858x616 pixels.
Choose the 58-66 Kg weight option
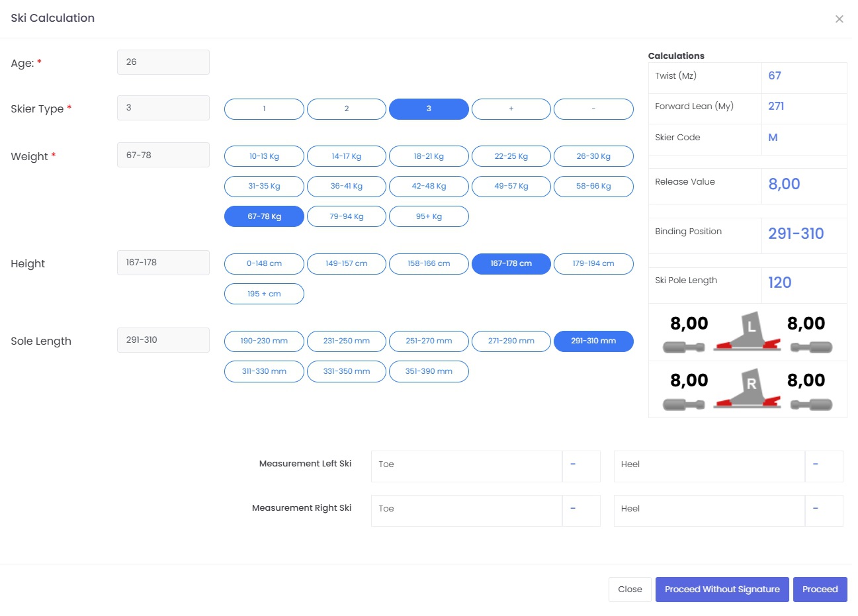pos(593,187)
